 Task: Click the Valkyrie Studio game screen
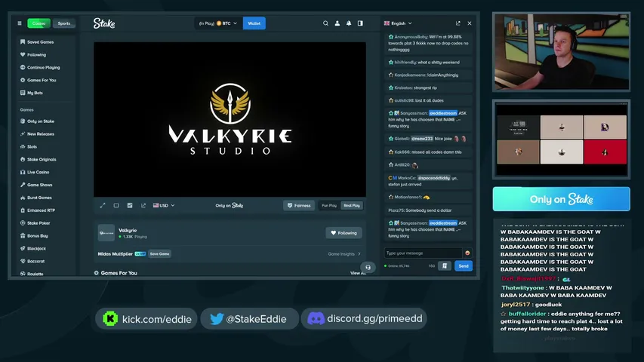[x=230, y=119]
